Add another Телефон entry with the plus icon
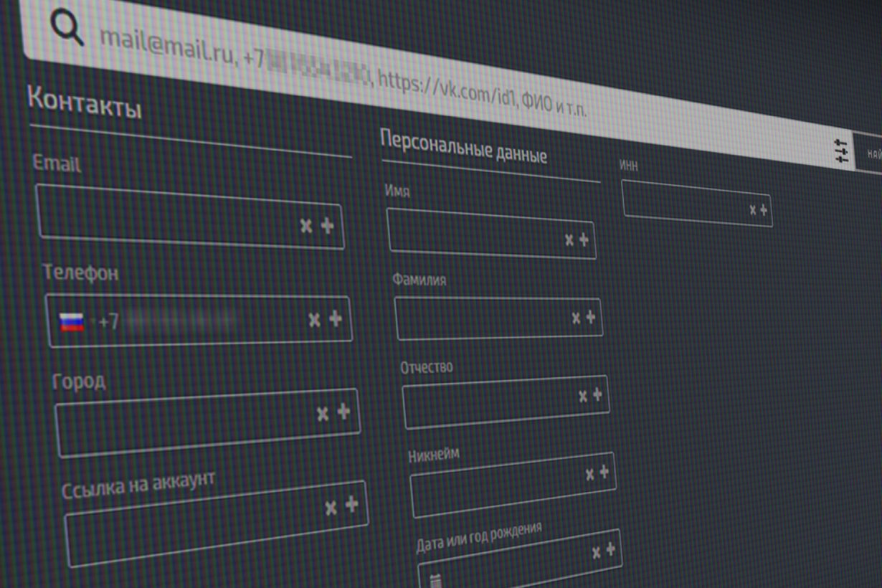 click(x=335, y=319)
